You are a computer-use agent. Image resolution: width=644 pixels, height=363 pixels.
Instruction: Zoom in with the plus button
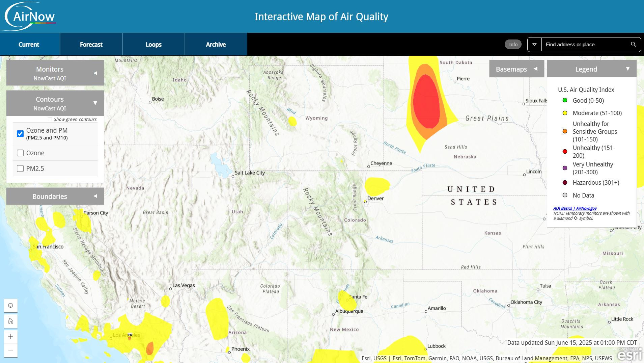[11, 337]
